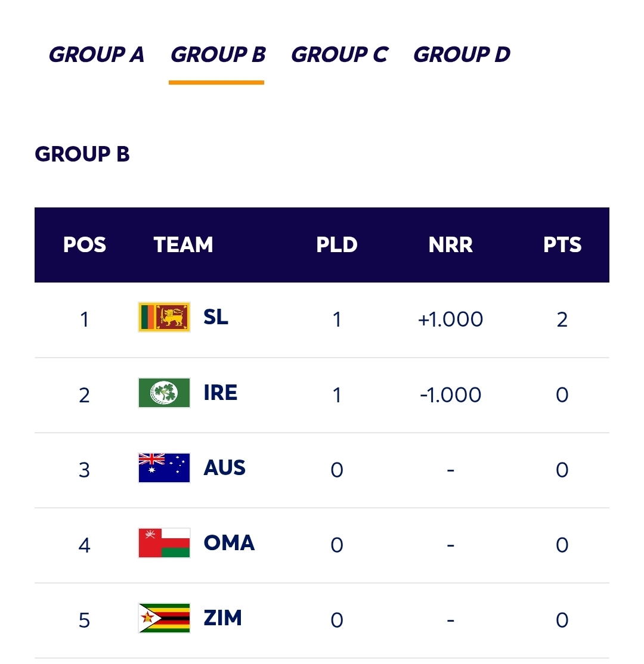Click the TEAM column header
Screen dimensions: 644x664
[183, 245]
